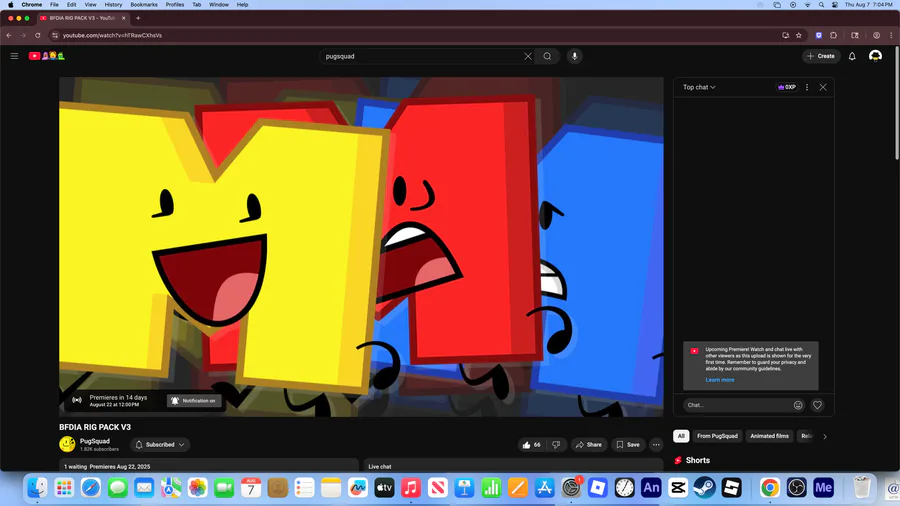Show more filter chips with arrow
The image size is (900, 506).
tap(825, 437)
